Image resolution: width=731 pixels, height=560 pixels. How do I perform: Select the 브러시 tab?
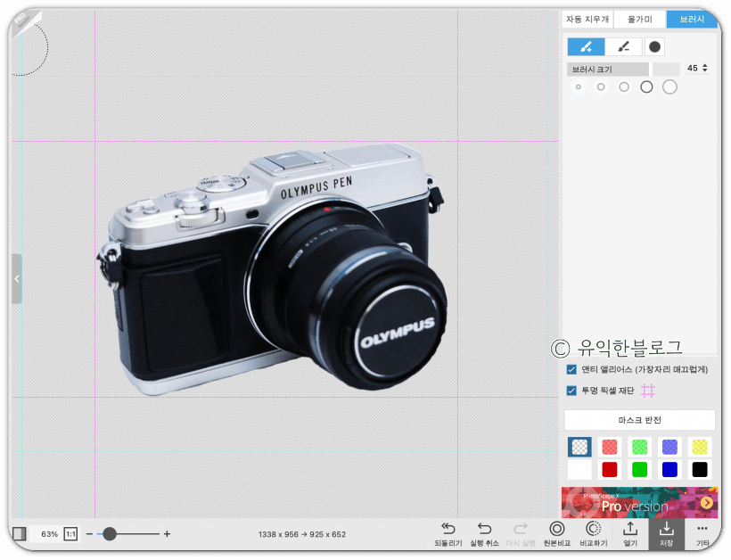[x=692, y=19]
